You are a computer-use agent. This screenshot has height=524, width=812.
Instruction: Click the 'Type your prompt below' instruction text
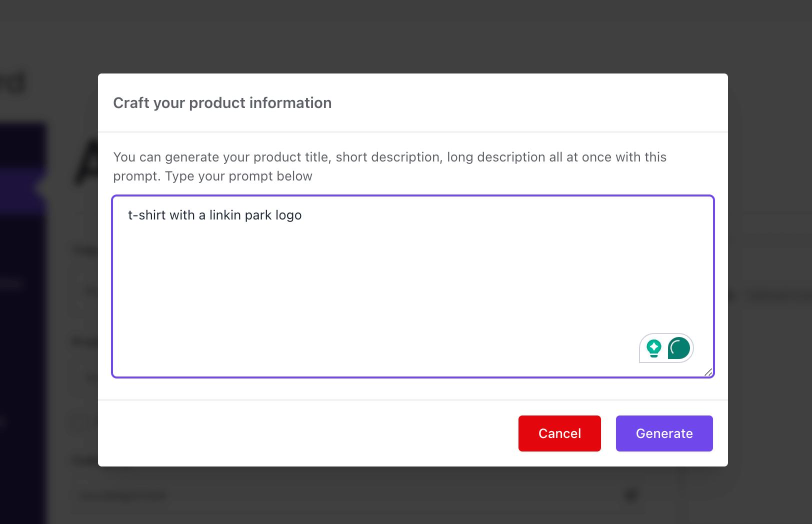(x=239, y=176)
